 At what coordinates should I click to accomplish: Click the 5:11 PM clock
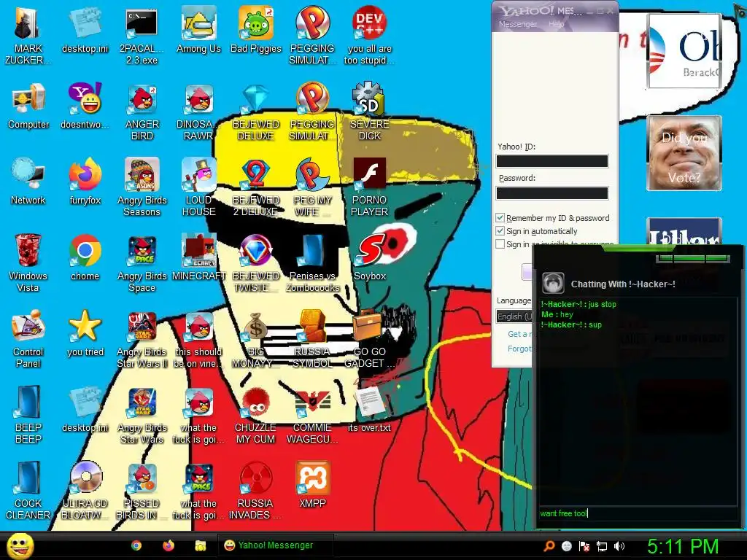(682, 546)
